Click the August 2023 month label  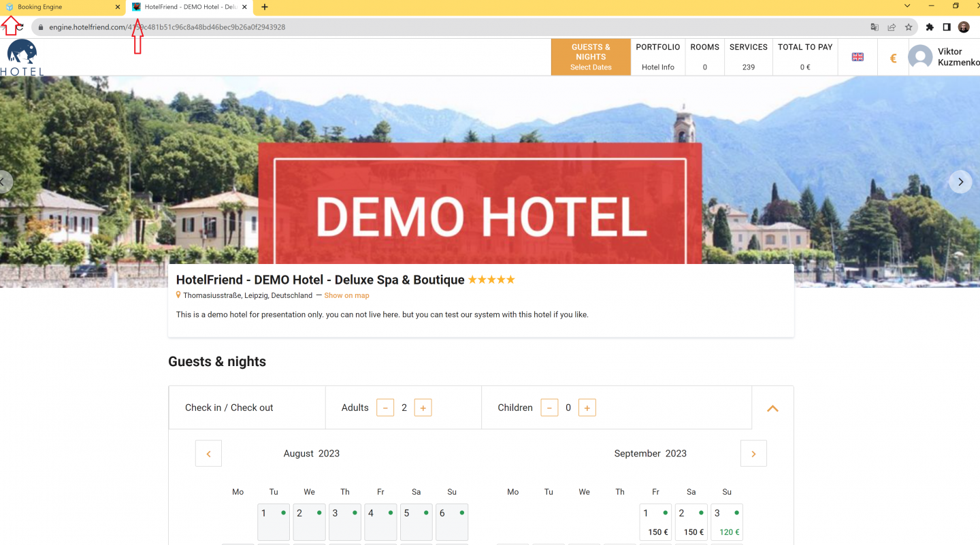312,453
